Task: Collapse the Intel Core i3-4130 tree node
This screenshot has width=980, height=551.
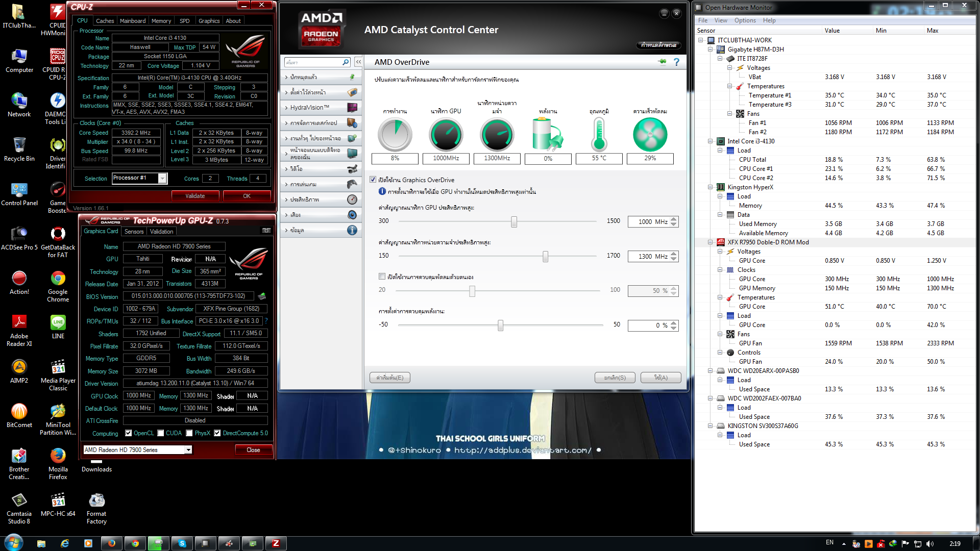Action: (x=710, y=141)
